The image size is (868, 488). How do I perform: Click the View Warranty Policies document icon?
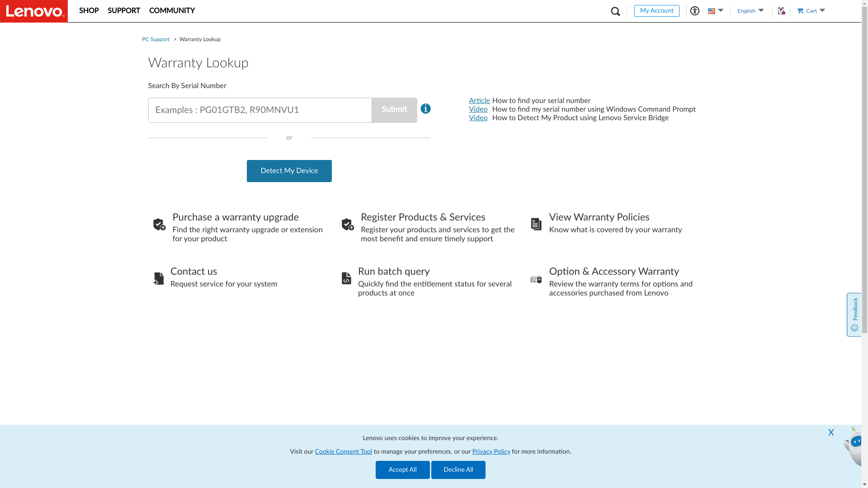click(x=536, y=224)
